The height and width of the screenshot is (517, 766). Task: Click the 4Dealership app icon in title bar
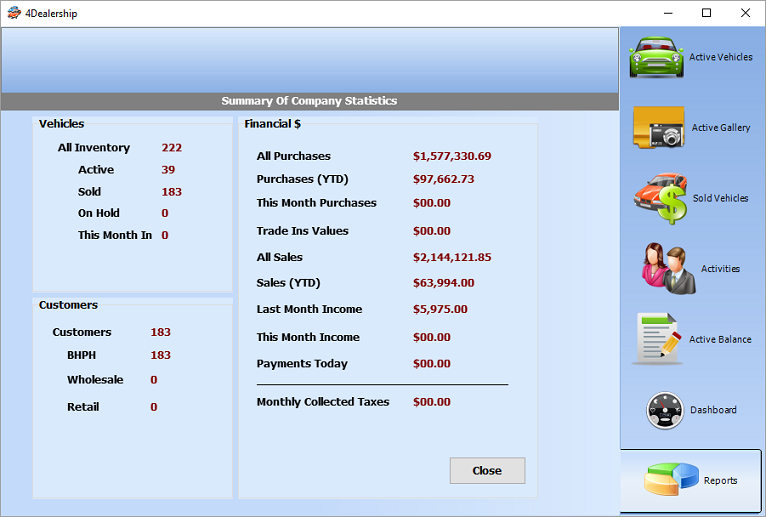13,13
